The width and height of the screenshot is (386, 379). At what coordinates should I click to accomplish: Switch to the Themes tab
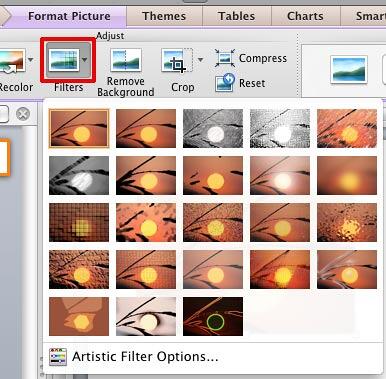(x=164, y=16)
